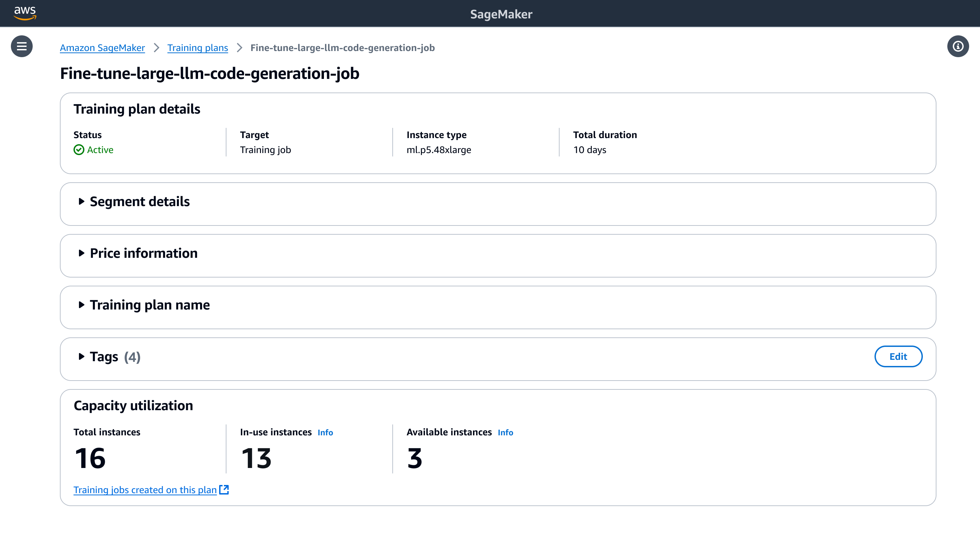The image size is (980, 536).
Task: Click the external link icon next to training jobs link
Action: tap(224, 490)
